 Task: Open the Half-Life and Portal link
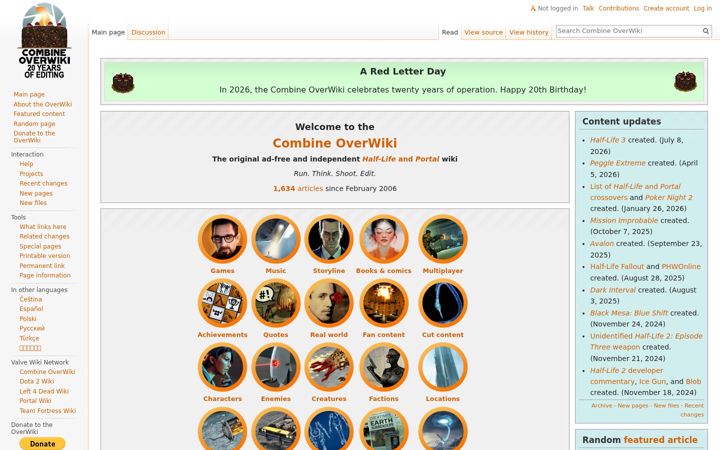[x=400, y=159]
